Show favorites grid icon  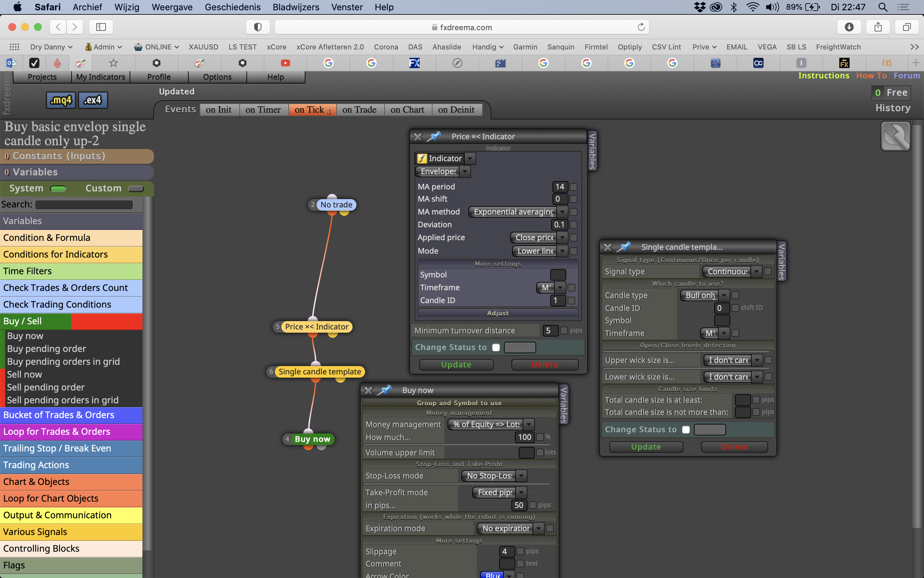pyautogui.click(x=14, y=47)
